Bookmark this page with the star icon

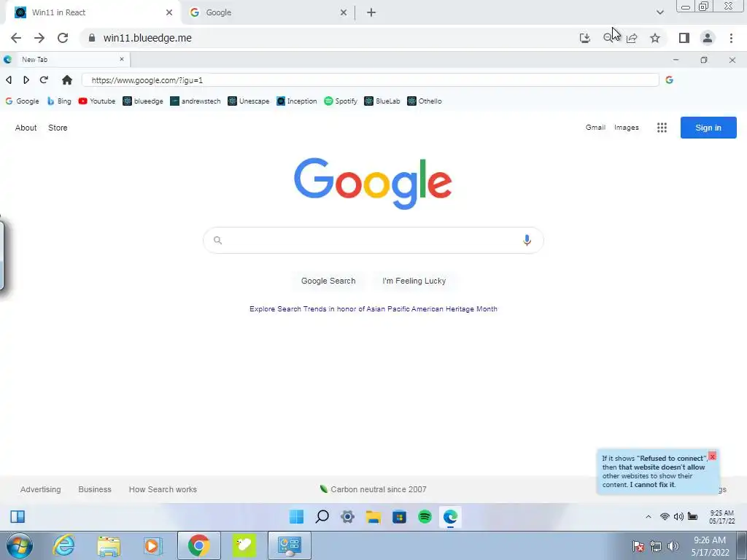coord(655,38)
